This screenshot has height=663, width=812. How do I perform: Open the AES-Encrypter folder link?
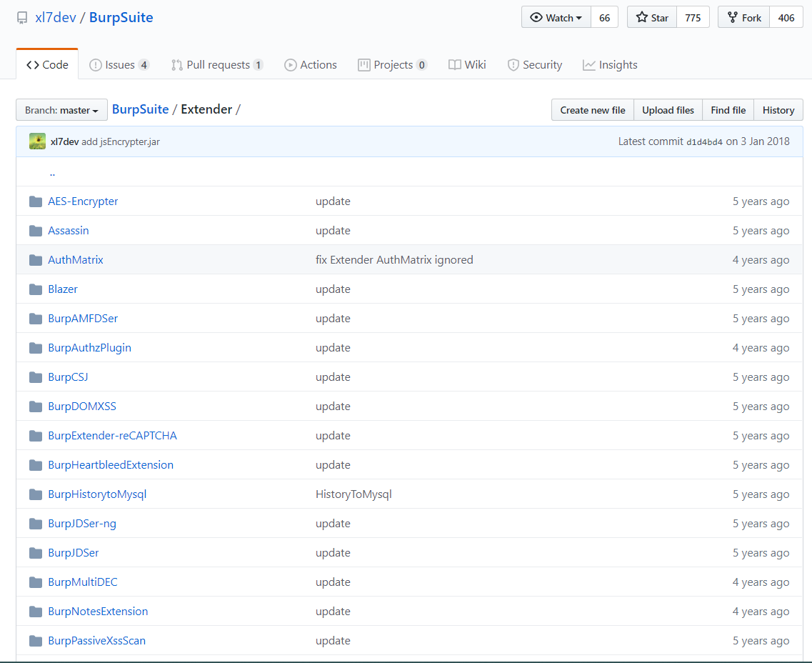coord(83,201)
